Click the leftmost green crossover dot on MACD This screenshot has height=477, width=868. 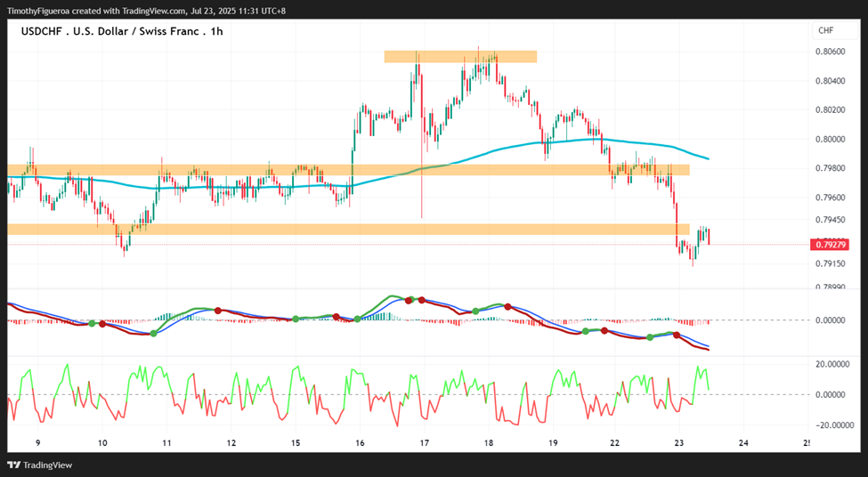pos(93,323)
